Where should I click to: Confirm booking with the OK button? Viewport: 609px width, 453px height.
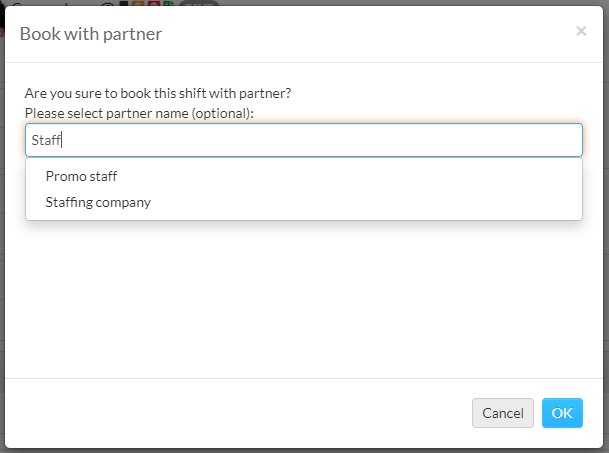[562, 413]
